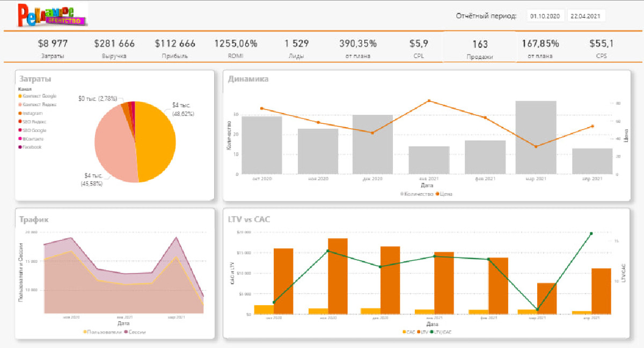Select Контекст Яндекс legend item
This screenshot has height=348, width=644.
(x=37, y=105)
